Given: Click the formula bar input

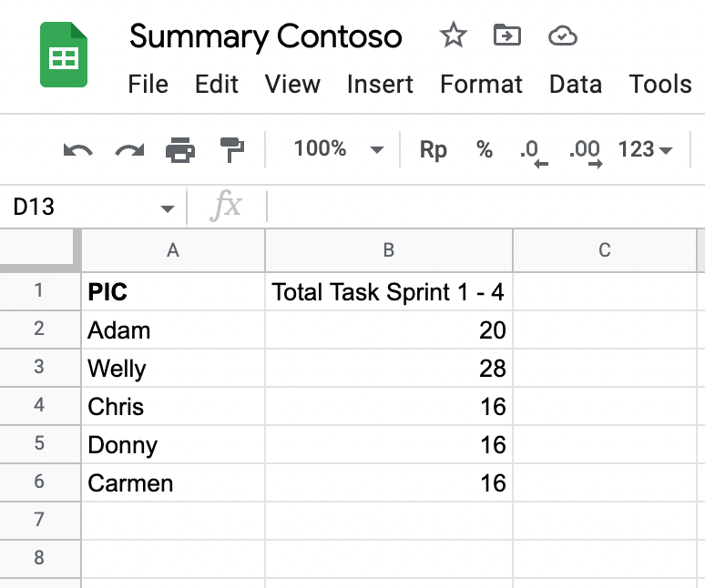Looking at the screenshot, I should pyautogui.click(x=483, y=208).
